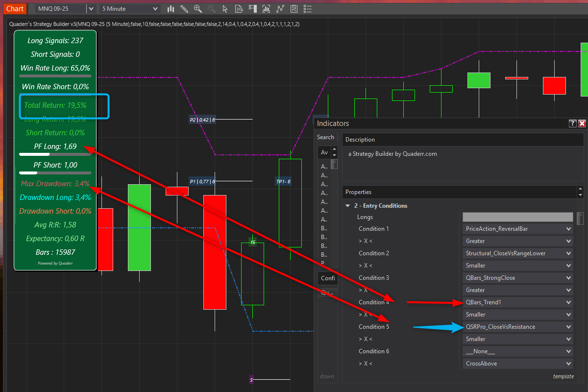Select the zoom in magnifier tool
This screenshot has width=588, height=392.
(x=198, y=9)
